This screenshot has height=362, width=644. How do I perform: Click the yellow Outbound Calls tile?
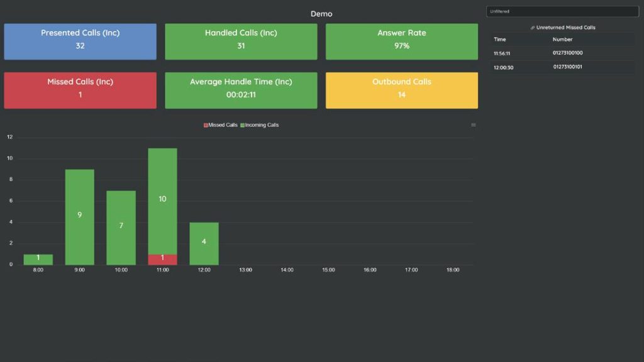401,90
